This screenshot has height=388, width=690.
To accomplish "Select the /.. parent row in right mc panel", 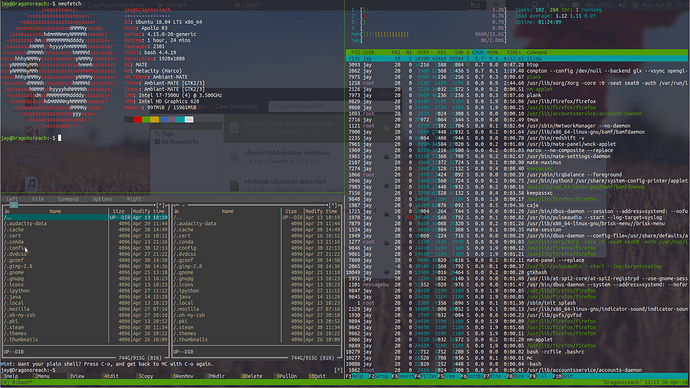I will pos(257,217).
